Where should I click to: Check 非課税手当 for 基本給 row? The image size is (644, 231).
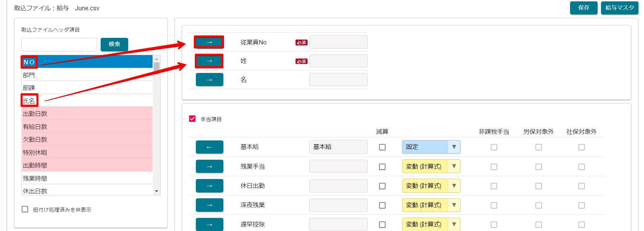[494, 147]
